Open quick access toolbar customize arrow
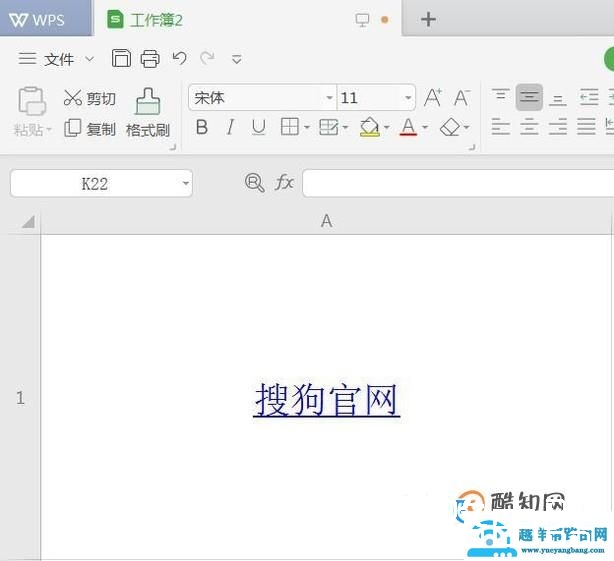 237,59
